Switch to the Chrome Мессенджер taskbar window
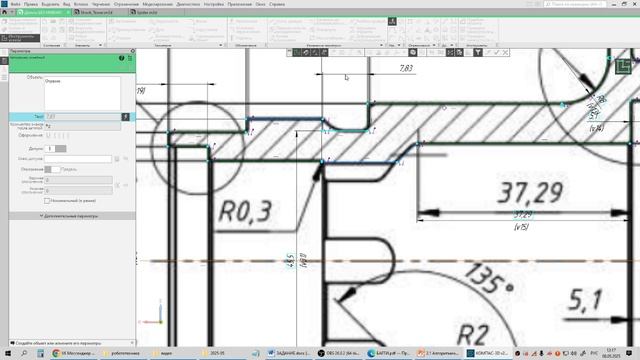Screen dimensions: 640x360 pyautogui.click(x=73, y=353)
